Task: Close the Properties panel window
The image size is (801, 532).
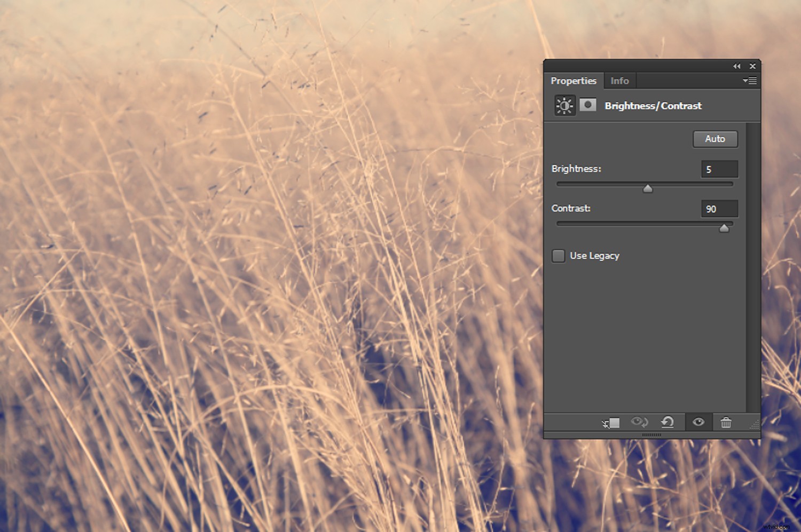Action: coord(753,66)
